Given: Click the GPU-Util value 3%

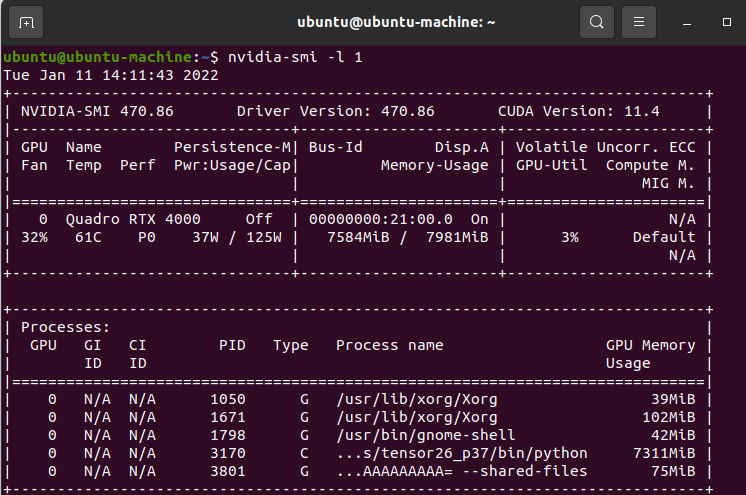Looking at the screenshot, I should pos(570,238).
